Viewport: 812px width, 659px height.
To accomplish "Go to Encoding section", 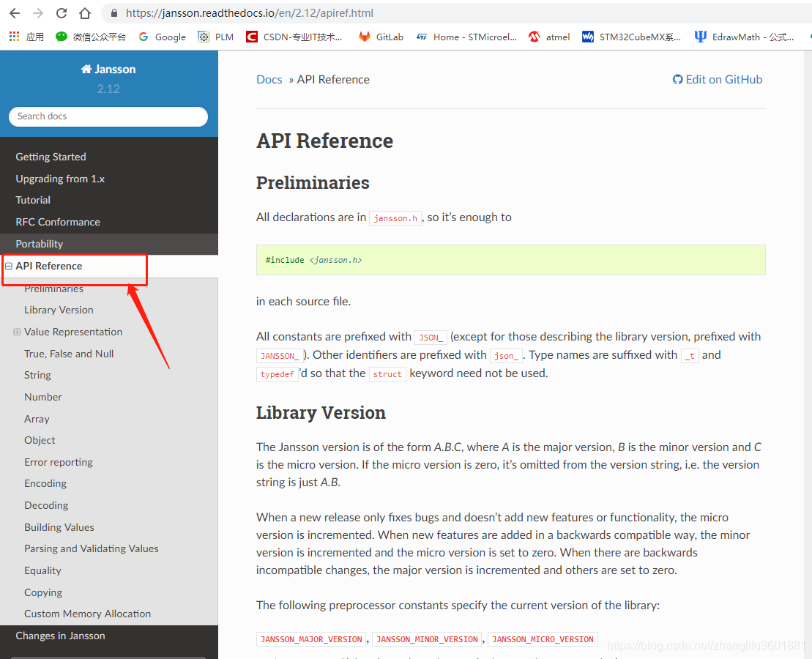I will 45,483.
